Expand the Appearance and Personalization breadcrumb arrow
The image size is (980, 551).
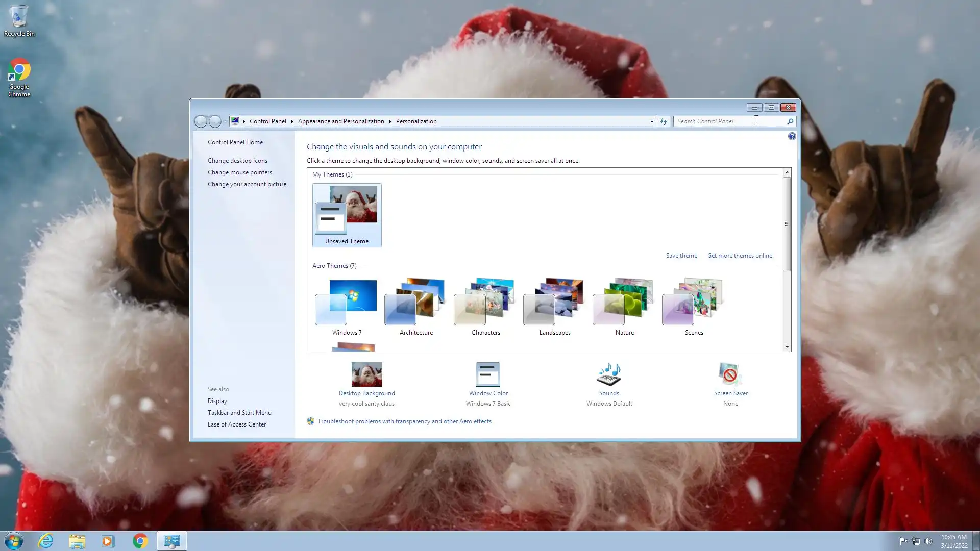[390, 121]
